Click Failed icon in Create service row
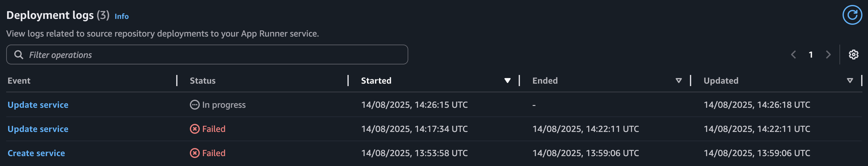This screenshot has width=868, height=166. (195, 153)
